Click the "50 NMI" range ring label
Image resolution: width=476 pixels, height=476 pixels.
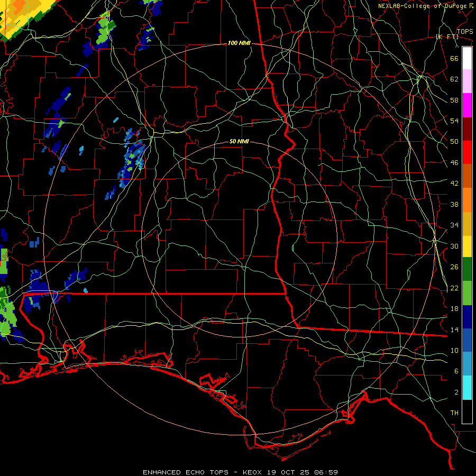click(239, 141)
